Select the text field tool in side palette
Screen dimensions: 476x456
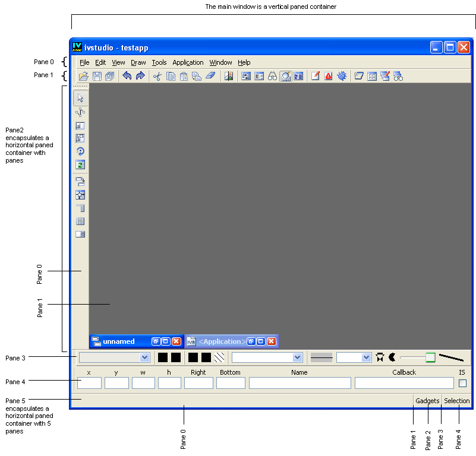80,125
